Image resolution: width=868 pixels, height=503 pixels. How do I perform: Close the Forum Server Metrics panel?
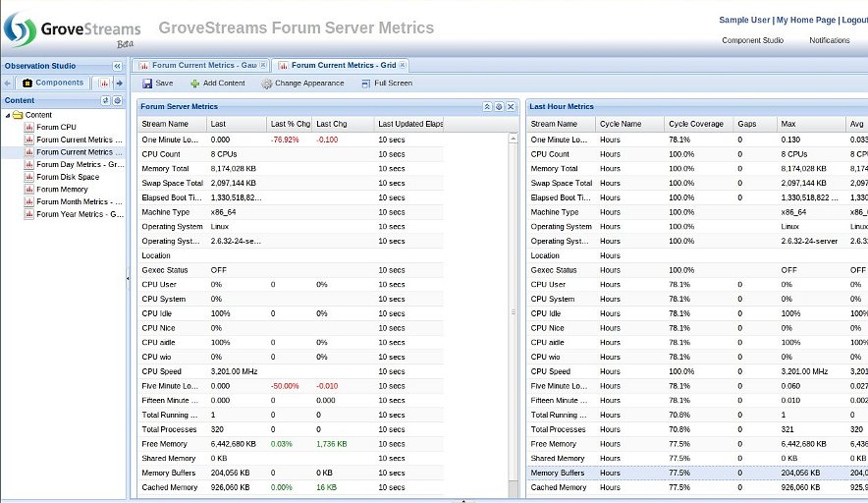pos(511,106)
